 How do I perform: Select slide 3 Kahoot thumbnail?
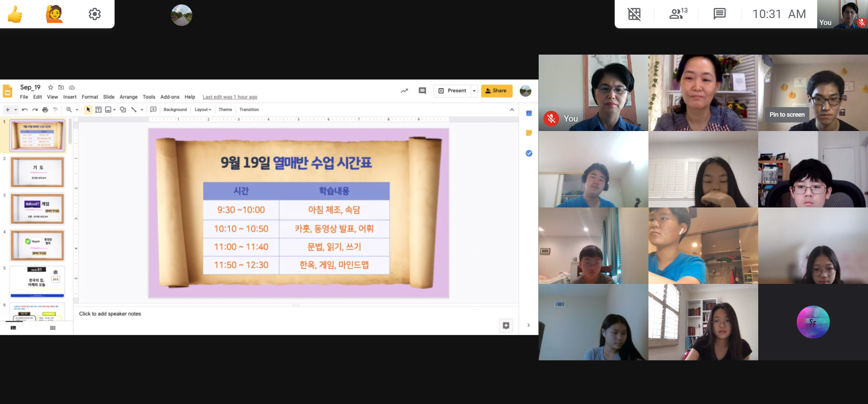pos(38,208)
